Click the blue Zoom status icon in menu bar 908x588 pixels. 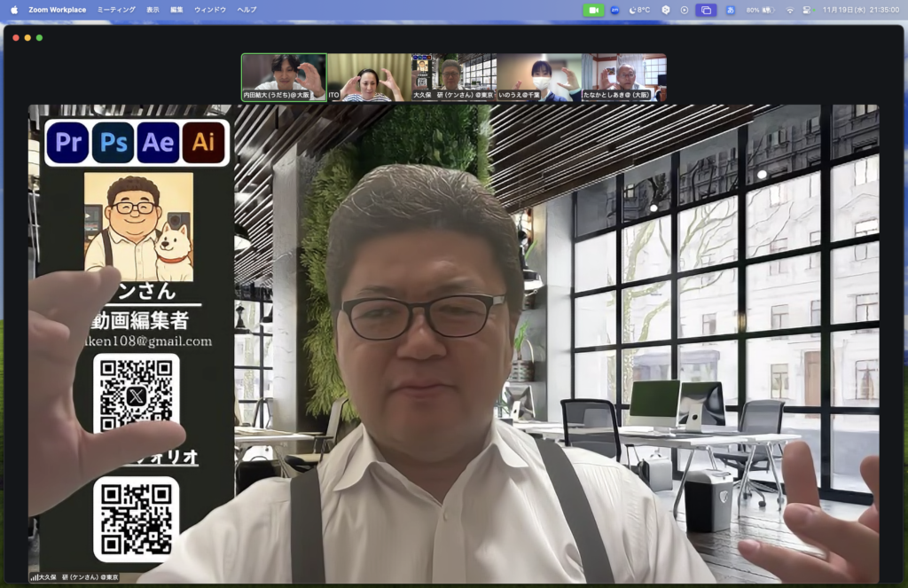pos(614,10)
